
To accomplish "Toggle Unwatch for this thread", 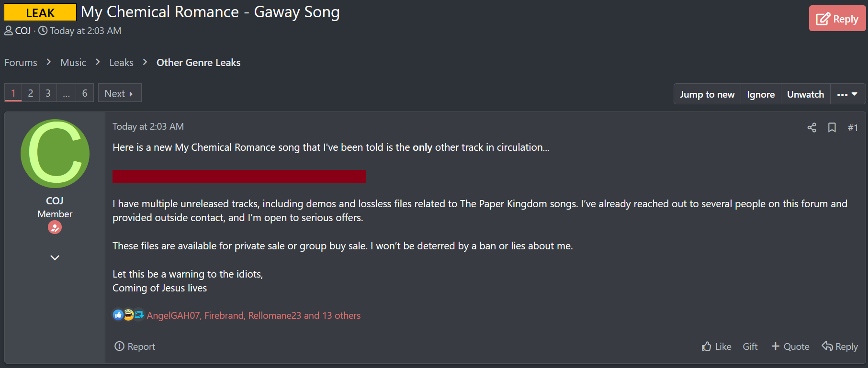I will coord(805,94).
